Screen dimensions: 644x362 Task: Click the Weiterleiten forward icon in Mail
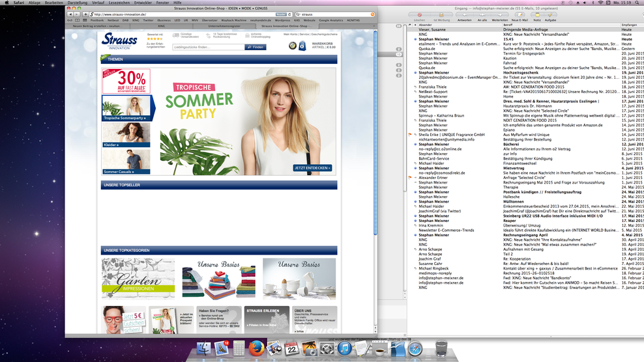click(500, 15)
